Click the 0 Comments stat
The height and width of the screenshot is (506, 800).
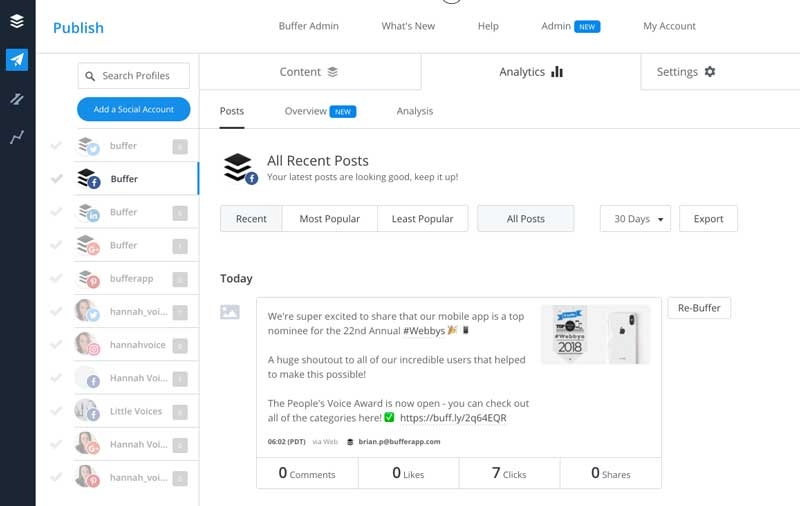point(307,473)
